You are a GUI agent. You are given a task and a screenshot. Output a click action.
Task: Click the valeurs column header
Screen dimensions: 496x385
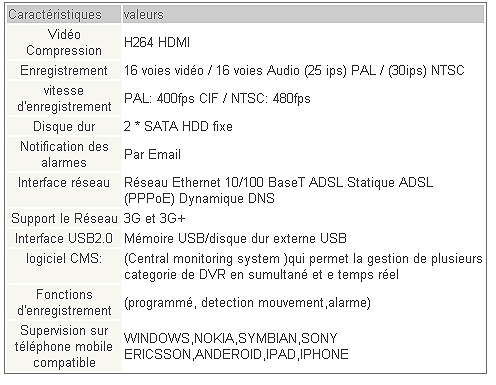[303, 14]
